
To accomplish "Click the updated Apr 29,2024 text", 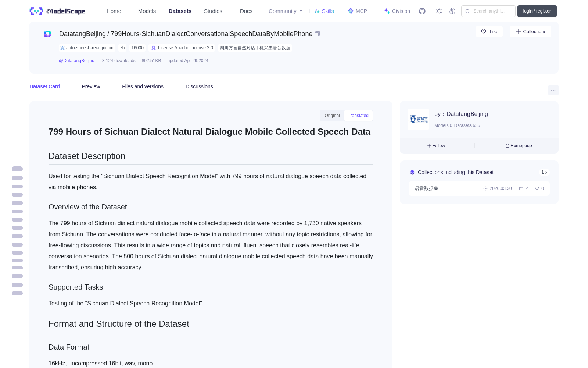I will [x=188, y=61].
